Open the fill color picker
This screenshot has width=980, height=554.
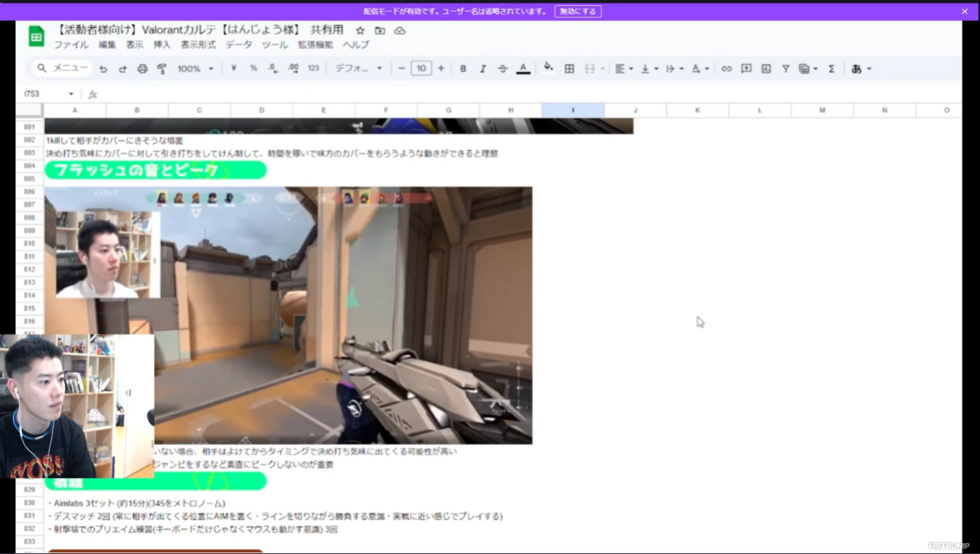548,67
